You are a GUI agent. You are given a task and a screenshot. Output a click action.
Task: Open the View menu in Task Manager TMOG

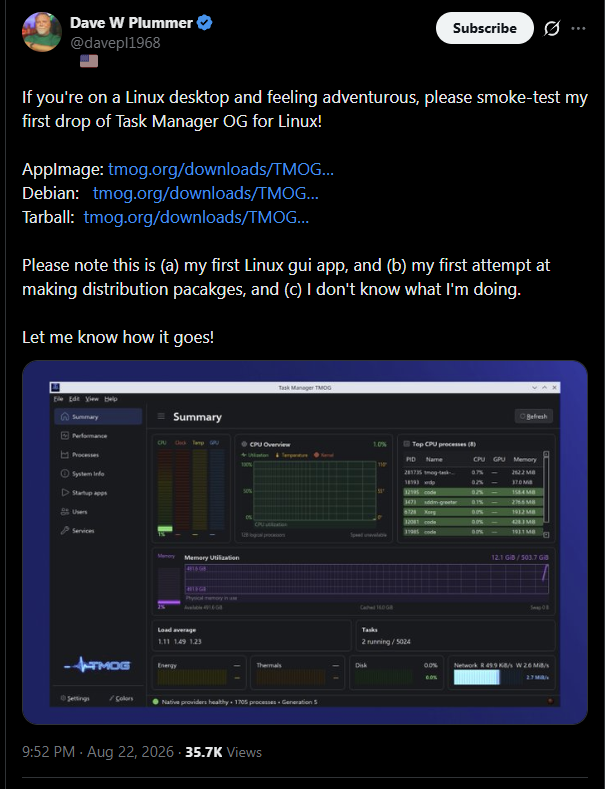coord(92,399)
